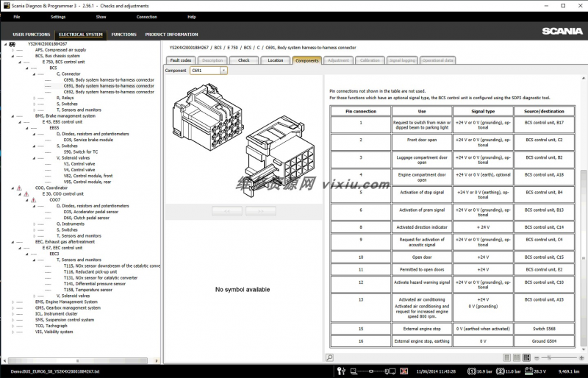Click the tree panel horizontal scrollbar
The image size is (588, 378).
[78, 361]
